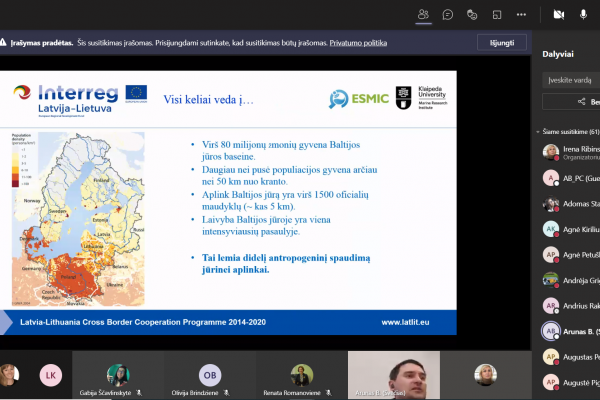600x400 pixels.
Task: Select Olivija Brindzienė OB video tile
Action: [210, 375]
